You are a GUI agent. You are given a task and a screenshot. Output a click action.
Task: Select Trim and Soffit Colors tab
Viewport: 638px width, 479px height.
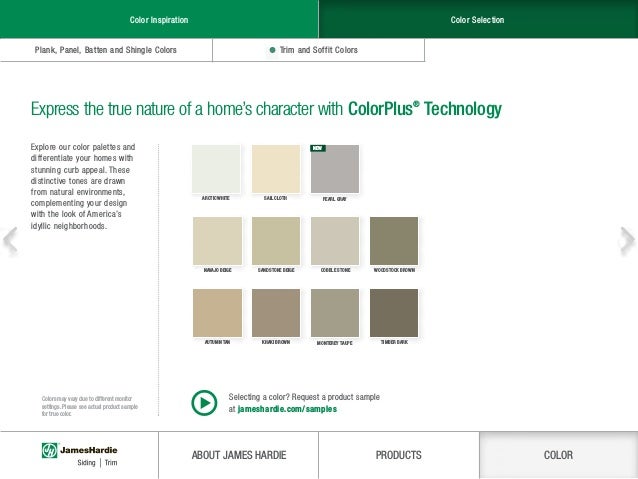pos(319,50)
